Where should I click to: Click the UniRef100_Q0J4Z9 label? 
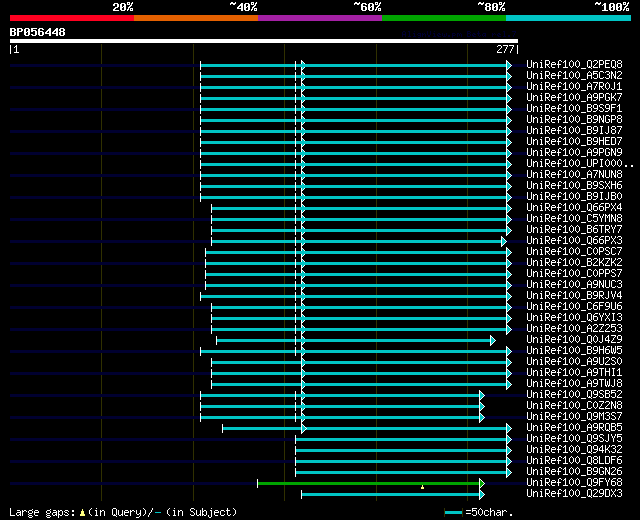point(574,340)
